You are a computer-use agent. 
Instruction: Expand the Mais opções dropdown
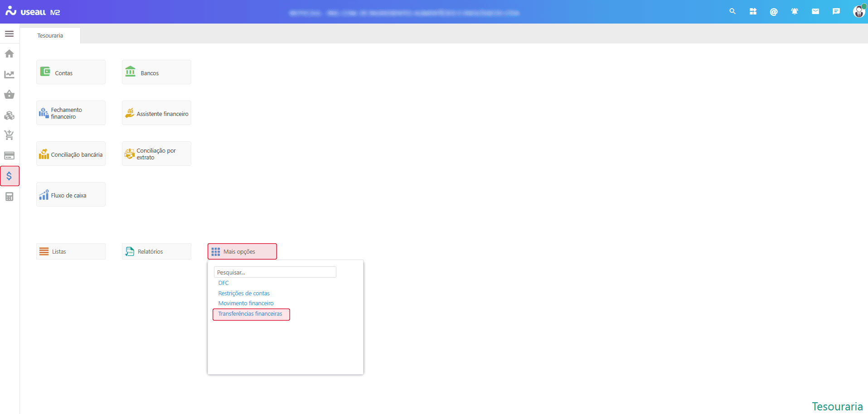[242, 251]
